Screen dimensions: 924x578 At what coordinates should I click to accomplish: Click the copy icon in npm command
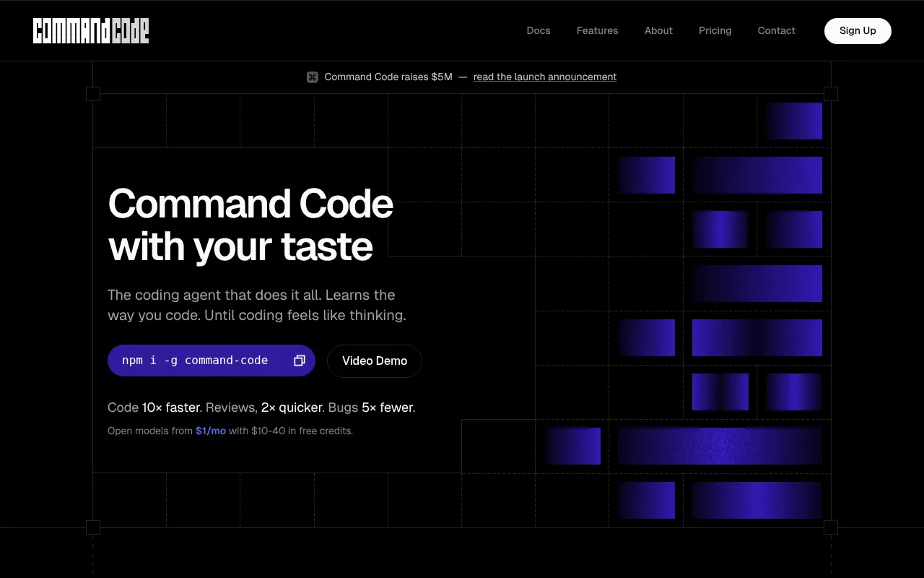click(300, 361)
